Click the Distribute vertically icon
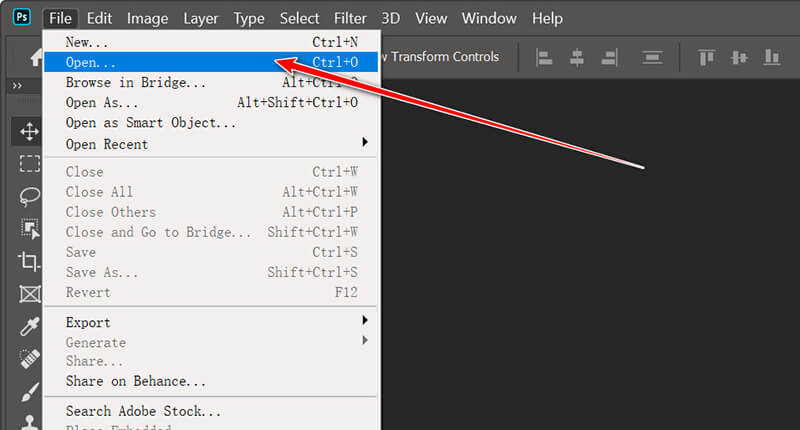 point(653,57)
